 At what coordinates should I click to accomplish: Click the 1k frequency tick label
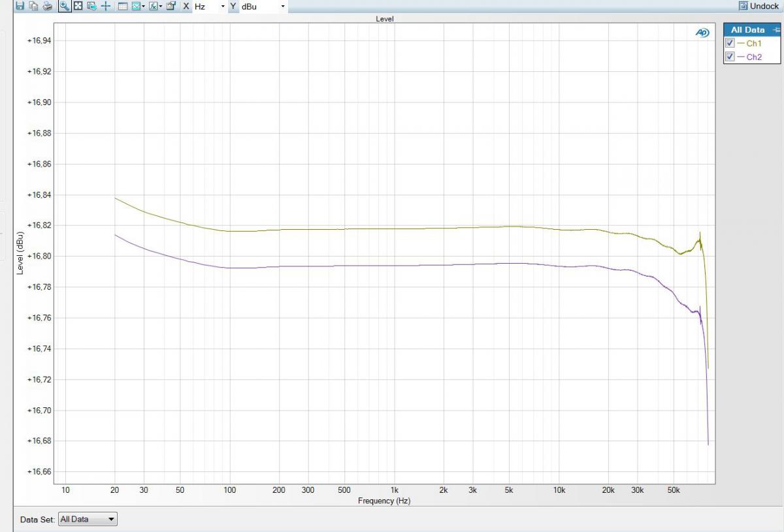point(394,490)
